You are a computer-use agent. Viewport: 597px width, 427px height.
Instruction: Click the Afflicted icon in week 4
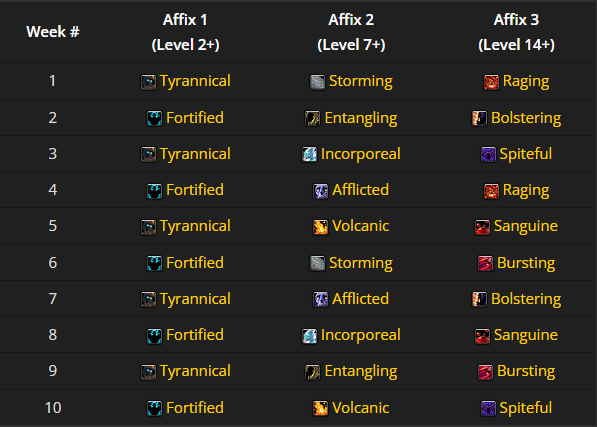321,191
